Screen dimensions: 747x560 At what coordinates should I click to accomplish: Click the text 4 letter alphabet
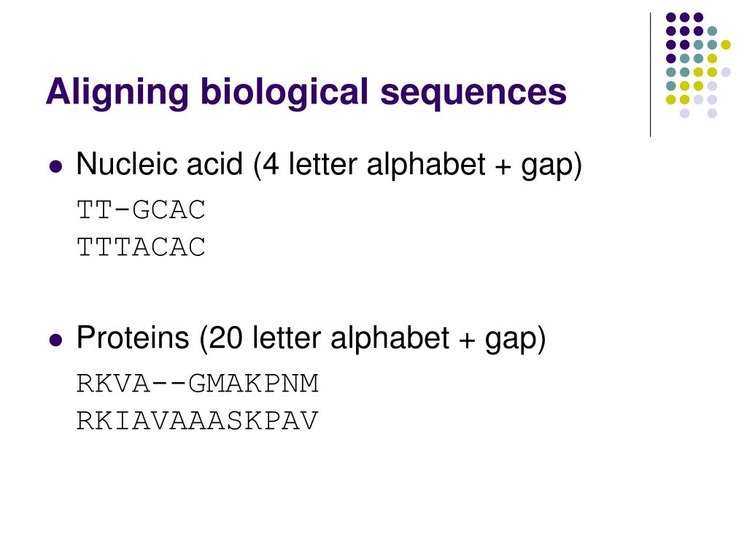[374, 164]
